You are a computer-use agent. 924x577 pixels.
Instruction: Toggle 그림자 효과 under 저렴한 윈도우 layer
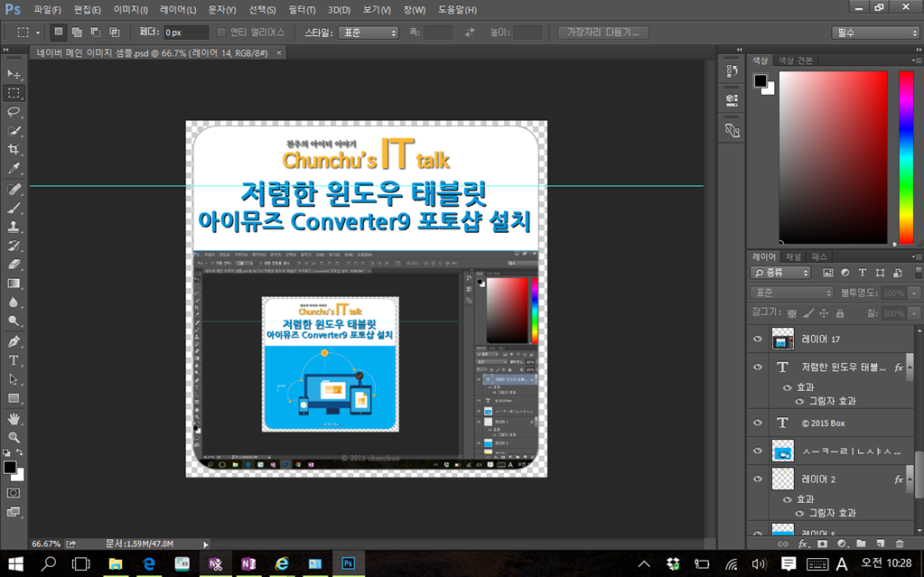pyautogui.click(x=799, y=401)
